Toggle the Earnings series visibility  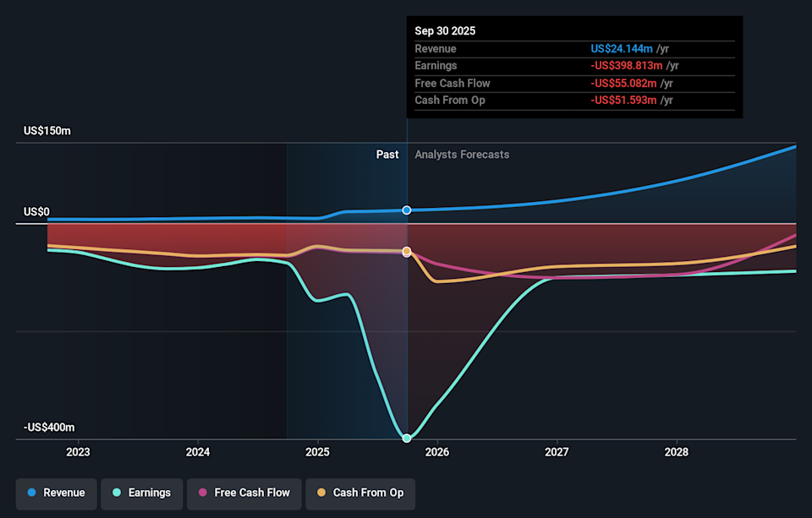(141, 493)
